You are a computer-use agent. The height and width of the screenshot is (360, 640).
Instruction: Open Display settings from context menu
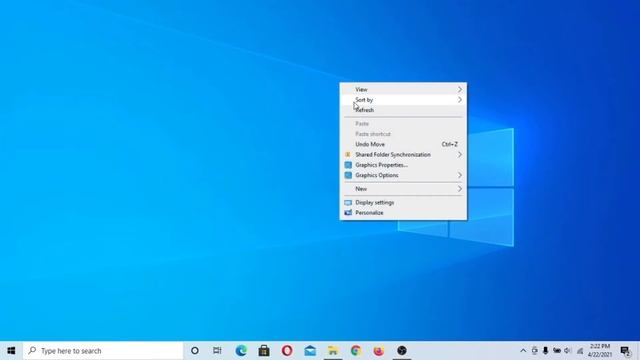[403, 202]
